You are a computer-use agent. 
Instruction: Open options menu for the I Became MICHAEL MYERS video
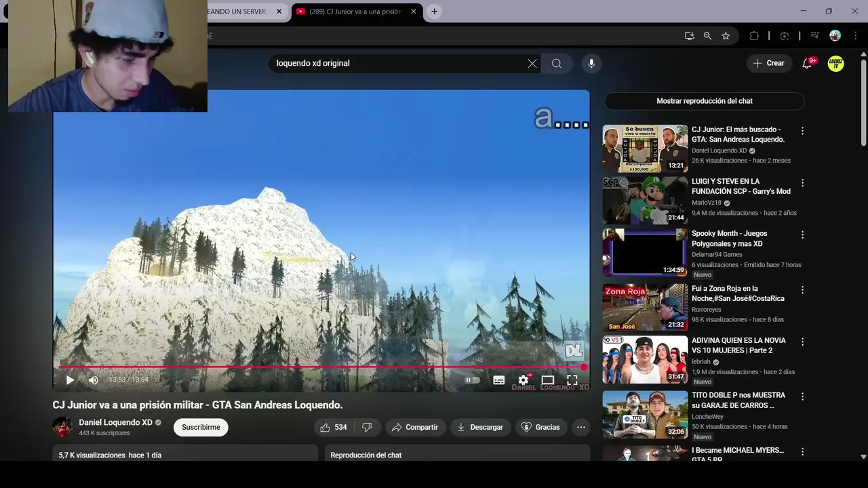click(802, 451)
